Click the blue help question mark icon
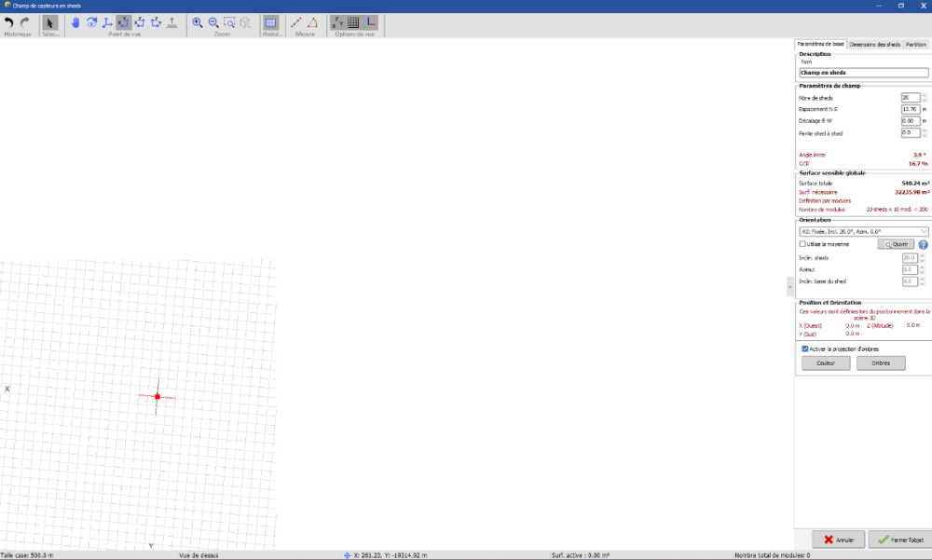This screenshot has height=560, width=932. tap(923, 244)
